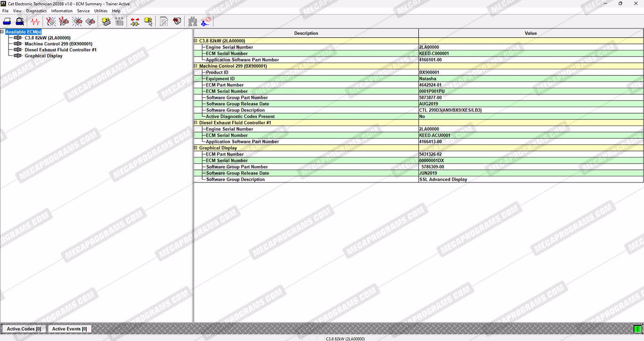Open the View menu
644x341 pixels.
(17, 11)
